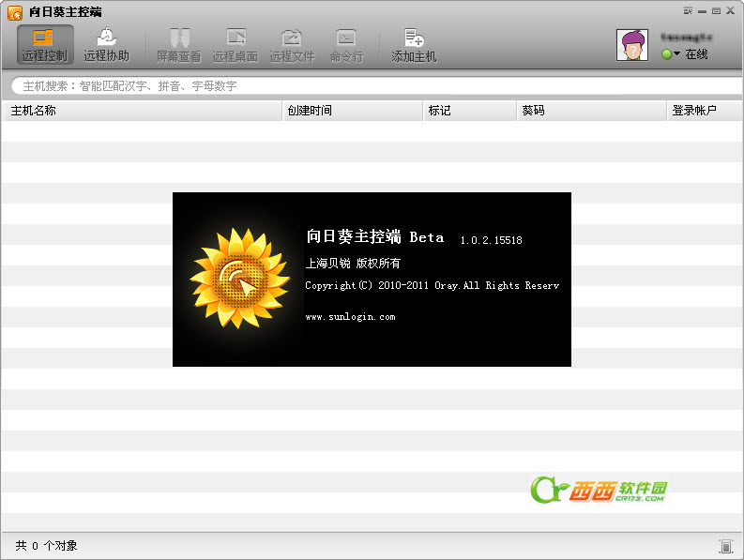Click the user avatar picture
Viewport: 744px width, 560px height.
click(x=632, y=45)
